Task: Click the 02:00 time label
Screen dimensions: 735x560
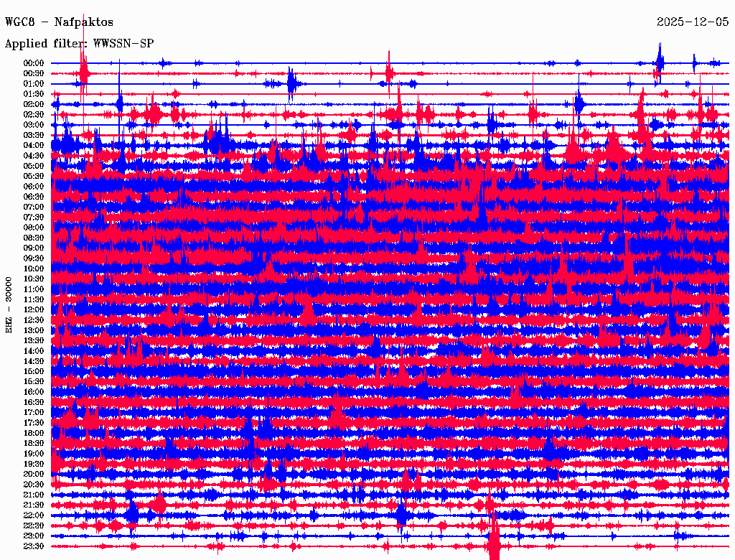Action: (x=34, y=104)
